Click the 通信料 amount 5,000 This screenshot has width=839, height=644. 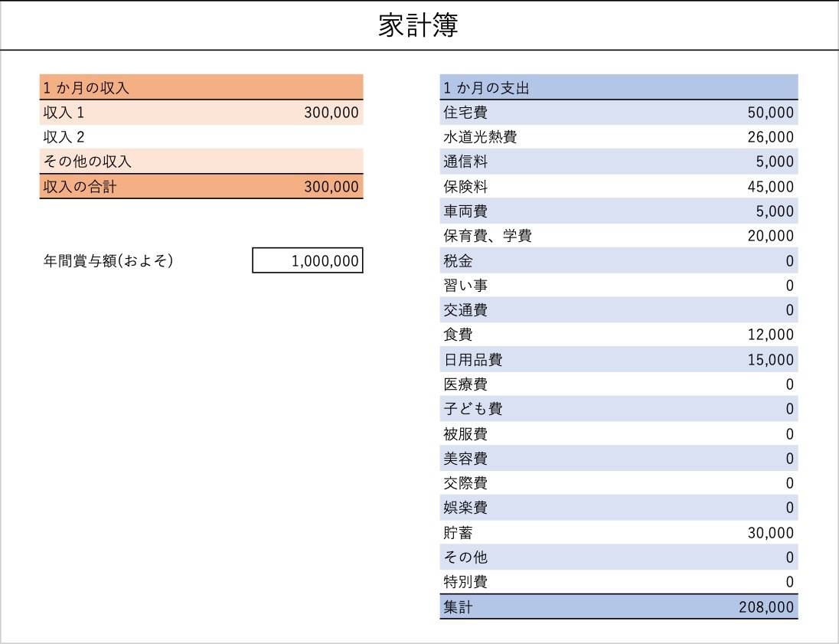tap(775, 162)
